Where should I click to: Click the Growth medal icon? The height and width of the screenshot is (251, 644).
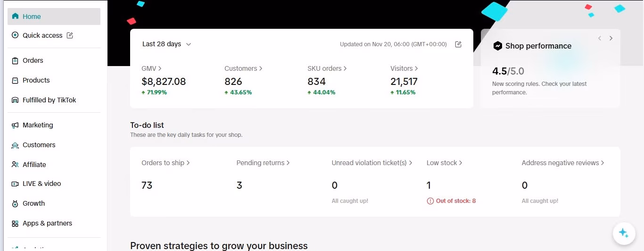pos(15,203)
